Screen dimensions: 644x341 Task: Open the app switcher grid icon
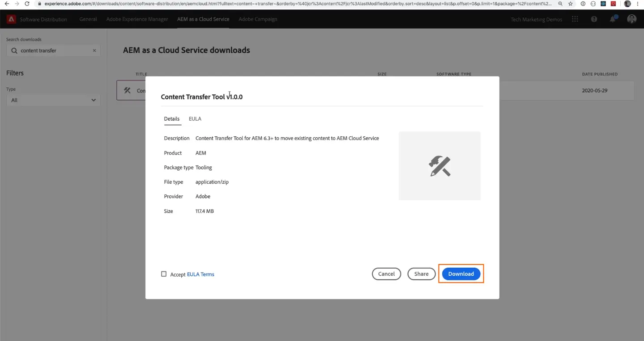pos(575,19)
